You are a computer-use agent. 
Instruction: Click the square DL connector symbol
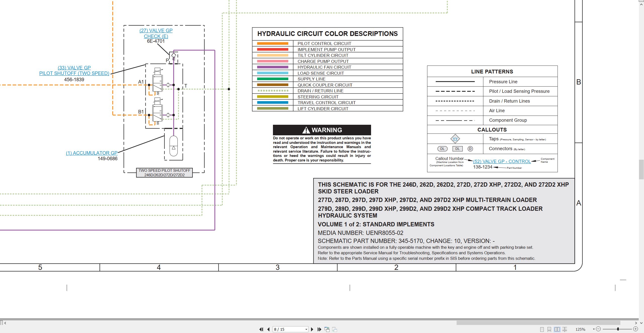point(457,149)
